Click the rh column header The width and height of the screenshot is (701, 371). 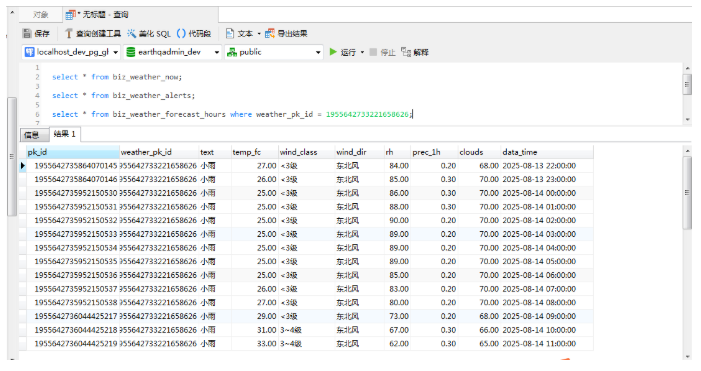pos(397,152)
